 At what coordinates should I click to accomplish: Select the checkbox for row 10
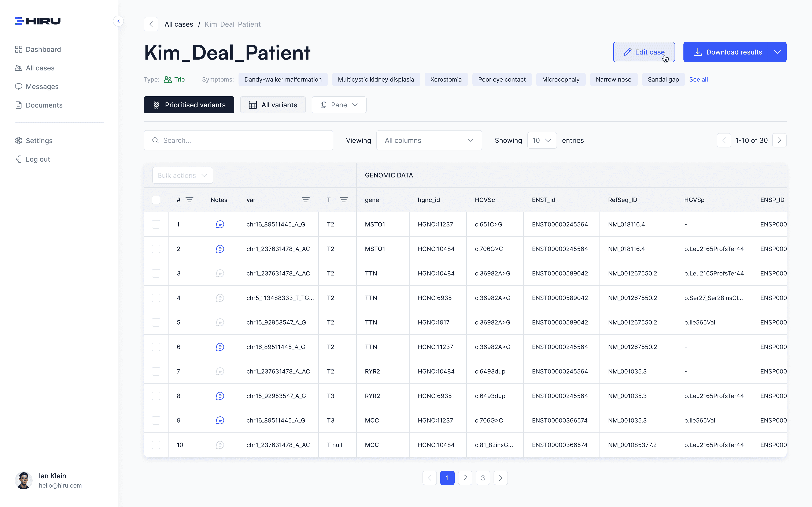[x=156, y=445]
